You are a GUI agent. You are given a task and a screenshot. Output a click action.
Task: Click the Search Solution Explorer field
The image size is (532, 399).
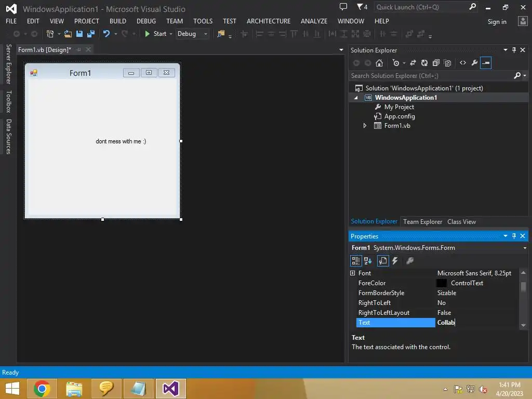pos(432,76)
